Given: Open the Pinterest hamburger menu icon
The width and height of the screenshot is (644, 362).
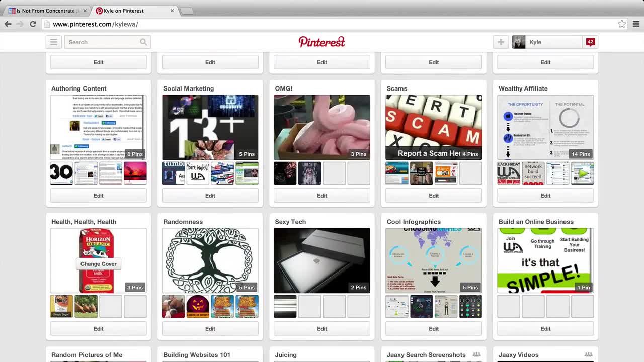Looking at the screenshot, I should coord(53,42).
